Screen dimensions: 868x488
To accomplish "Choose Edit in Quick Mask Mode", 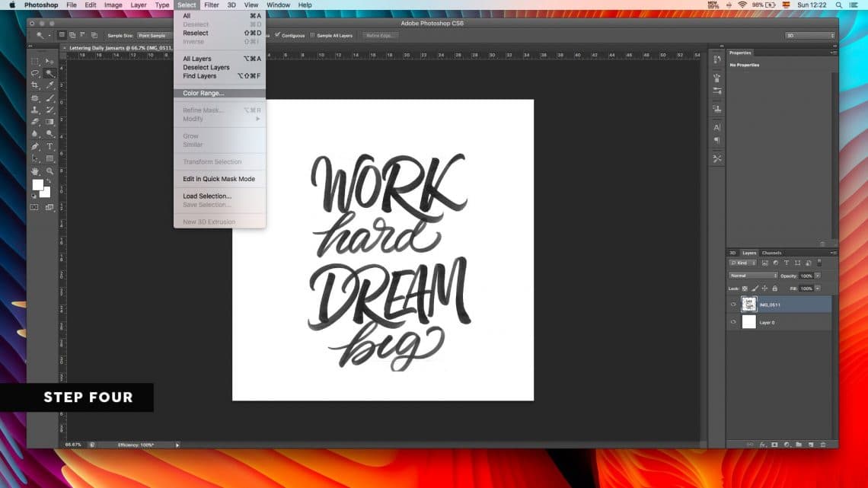I will pos(220,179).
